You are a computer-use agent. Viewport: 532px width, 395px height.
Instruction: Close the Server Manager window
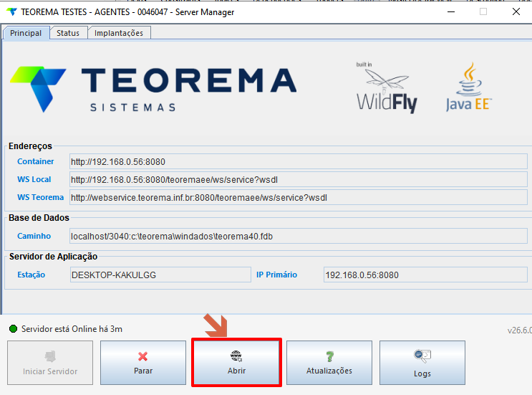(516, 12)
